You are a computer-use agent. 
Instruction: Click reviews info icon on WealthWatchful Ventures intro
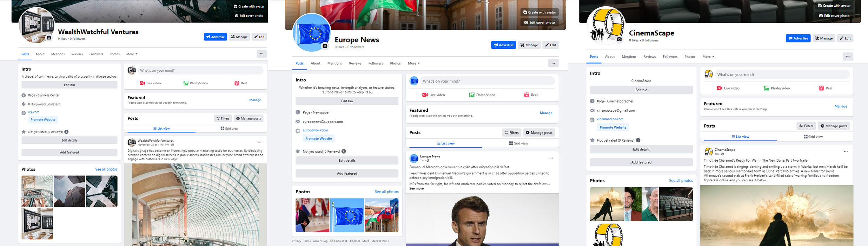[66, 132]
